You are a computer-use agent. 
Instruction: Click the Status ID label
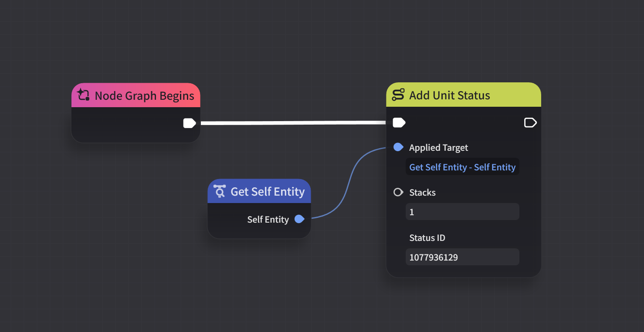(427, 238)
